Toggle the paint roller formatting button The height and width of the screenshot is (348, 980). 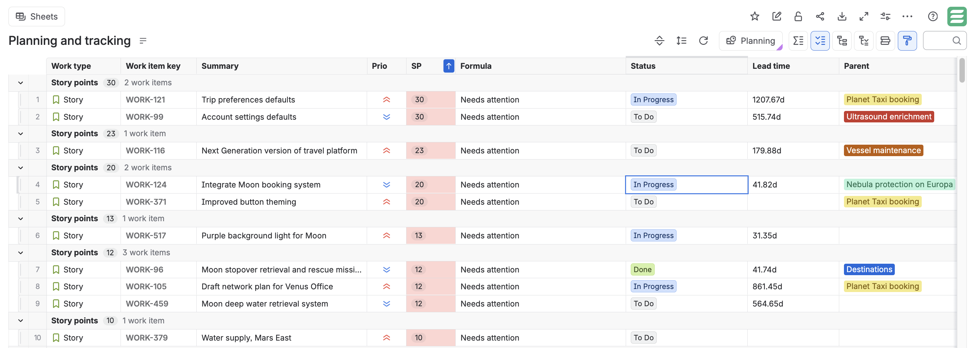click(907, 41)
